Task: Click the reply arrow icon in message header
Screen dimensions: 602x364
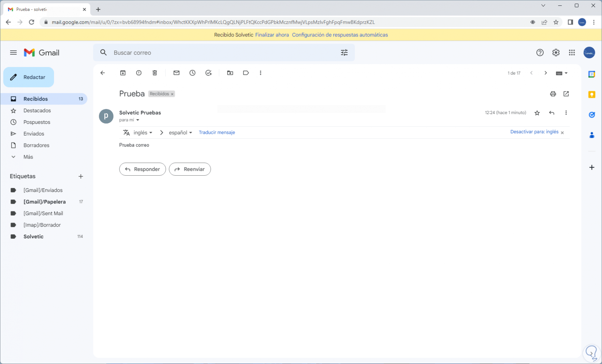Action: (552, 113)
